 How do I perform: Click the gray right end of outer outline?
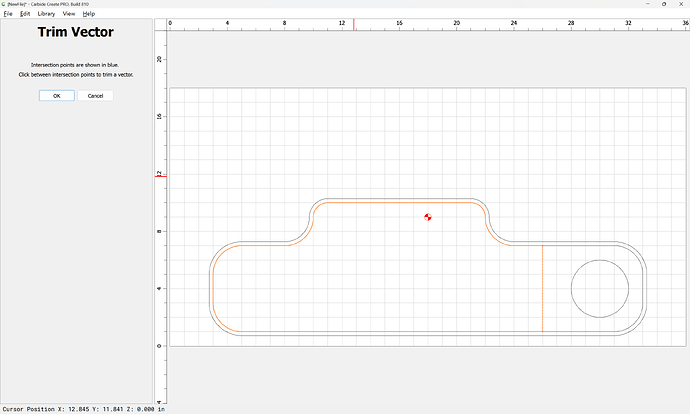[x=646, y=288]
